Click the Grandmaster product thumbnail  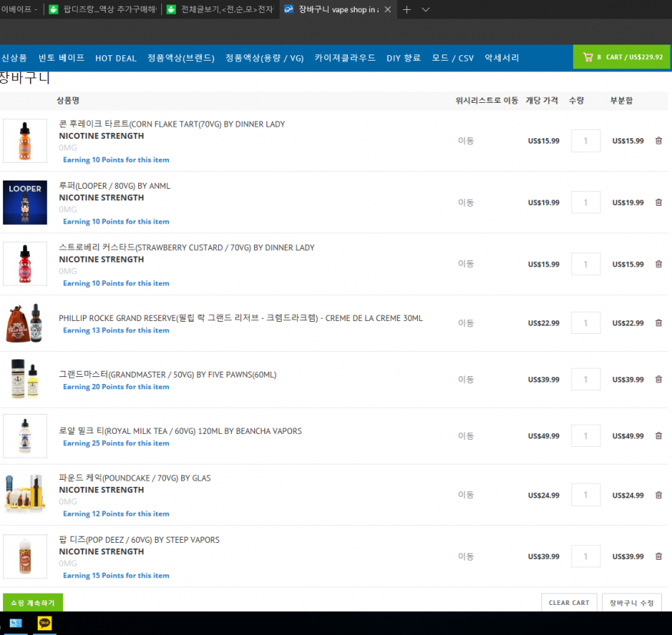[x=25, y=379]
